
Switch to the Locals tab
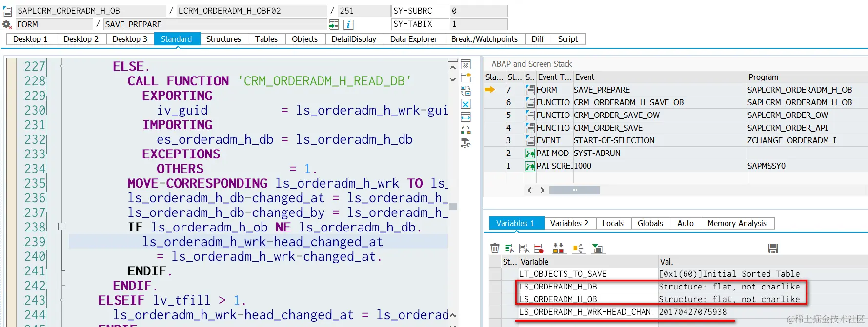tap(613, 223)
